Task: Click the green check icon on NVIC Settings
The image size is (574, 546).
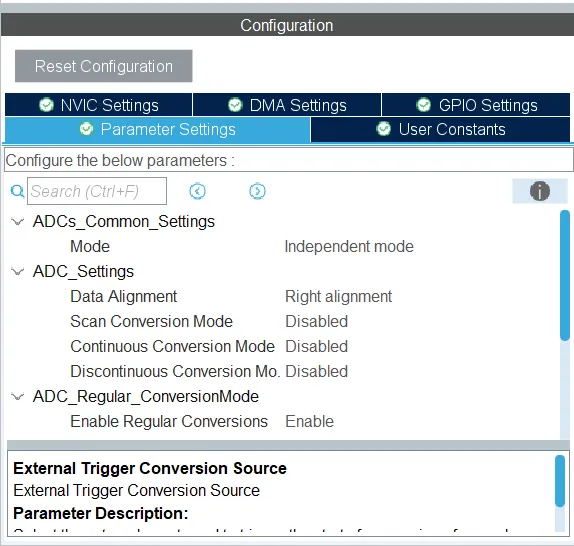Action: tap(46, 105)
